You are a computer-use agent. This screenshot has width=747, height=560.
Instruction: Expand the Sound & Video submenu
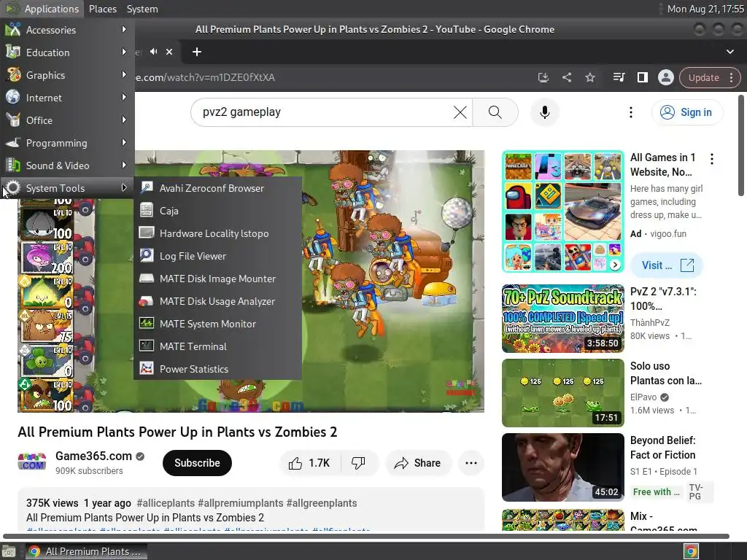click(x=67, y=166)
